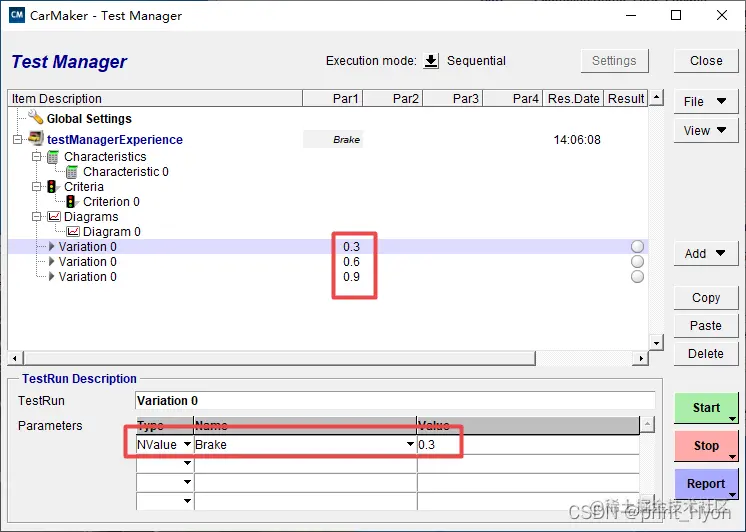This screenshot has height=532, width=746.
Task: Click the 0.9 parameter value cell
Action: (x=352, y=276)
